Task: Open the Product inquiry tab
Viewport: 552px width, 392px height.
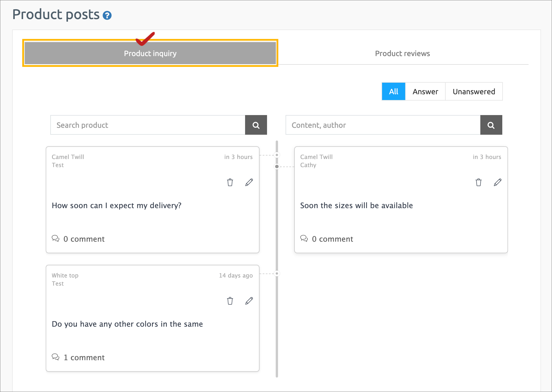Action: [x=150, y=53]
